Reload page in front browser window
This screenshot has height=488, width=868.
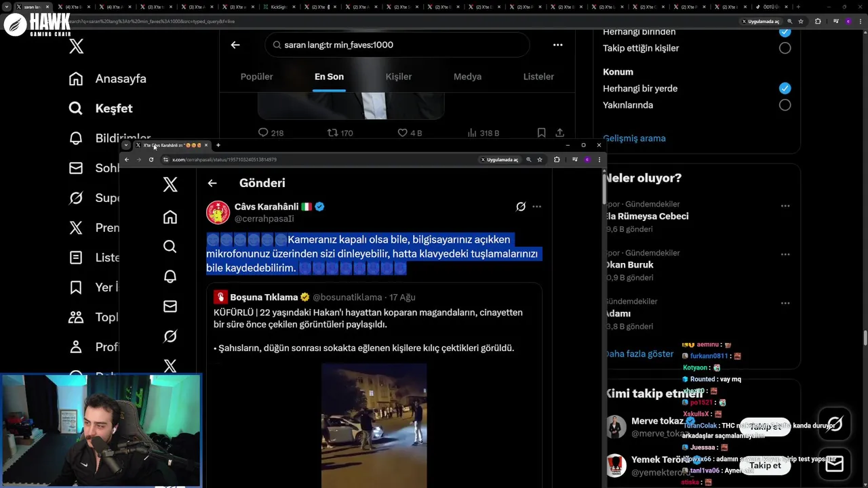pyautogui.click(x=151, y=160)
